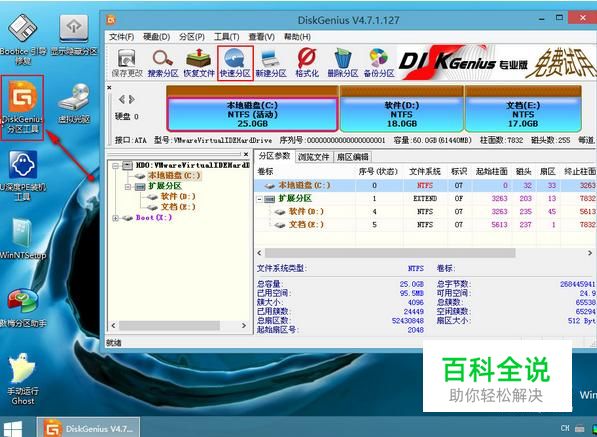Select Software (D:) row in partition table
The width and height of the screenshot is (597, 437).
pos(425,212)
